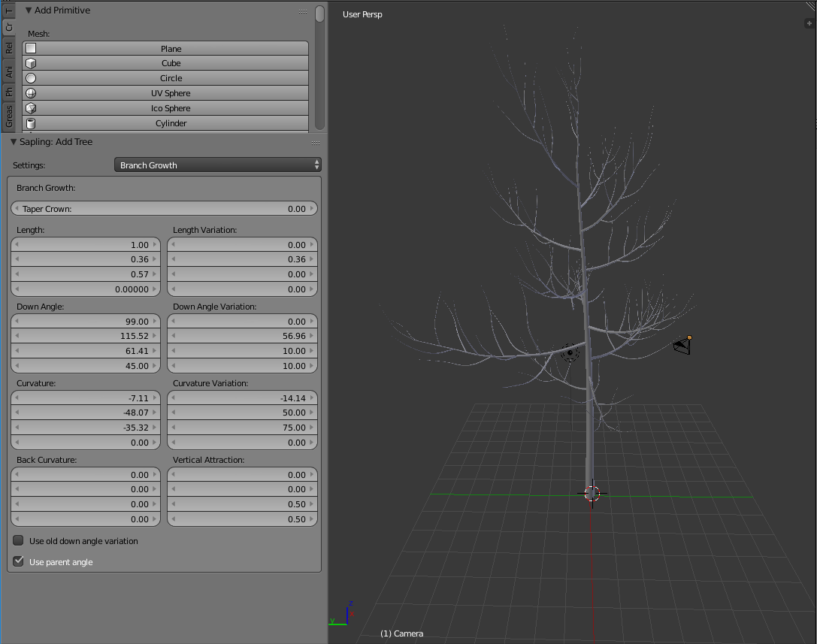This screenshot has width=817, height=644.
Task: Increase Down Angle Variation 56.96
Action: point(312,336)
